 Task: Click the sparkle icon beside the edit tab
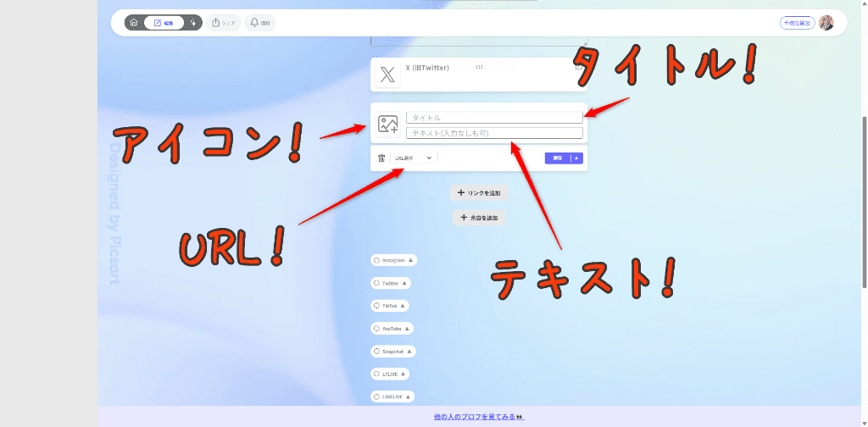pyautogui.click(x=193, y=23)
